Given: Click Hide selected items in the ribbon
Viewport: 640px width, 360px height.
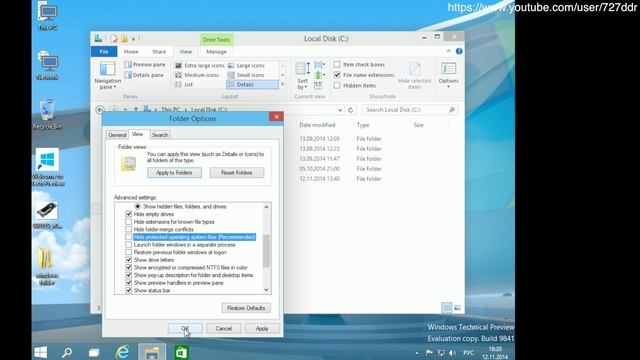Looking at the screenshot, I should click(414, 76).
